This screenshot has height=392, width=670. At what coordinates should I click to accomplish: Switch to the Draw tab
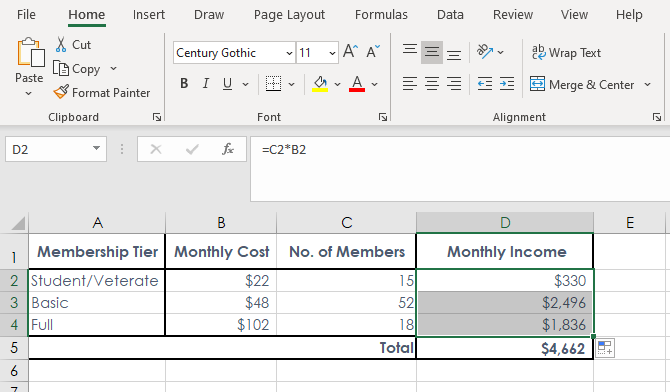pyautogui.click(x=209, y=15)
